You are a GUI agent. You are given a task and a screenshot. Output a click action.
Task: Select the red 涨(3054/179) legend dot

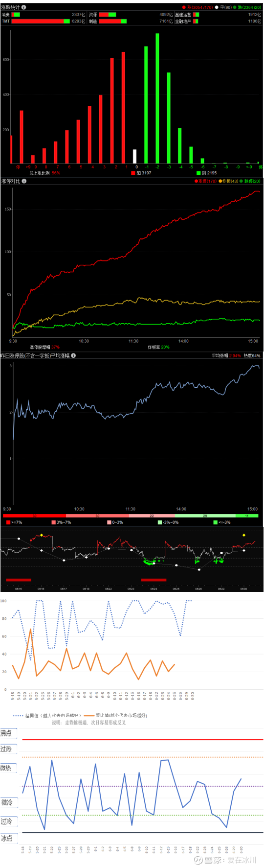(184, 7)
